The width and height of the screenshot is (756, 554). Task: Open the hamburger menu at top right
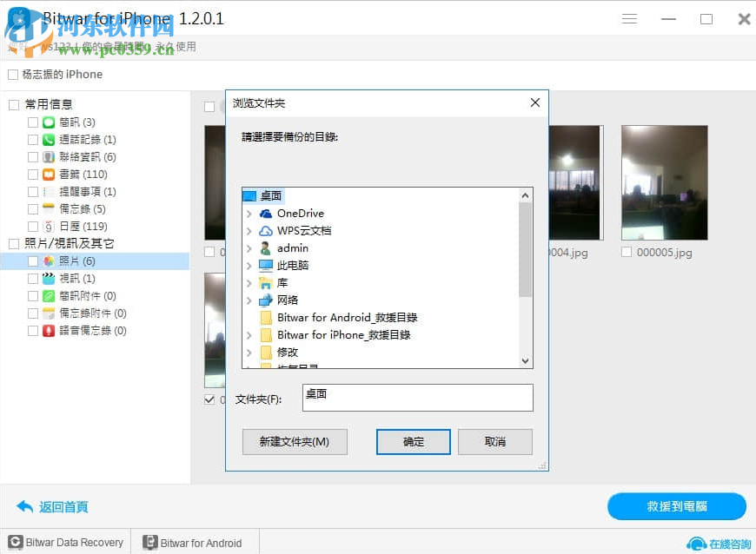[x=629, y=17]
